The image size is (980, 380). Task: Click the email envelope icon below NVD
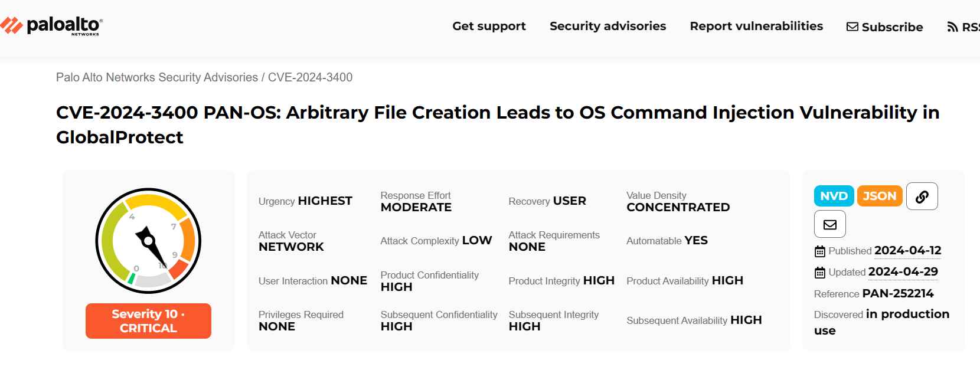point(830,224)
